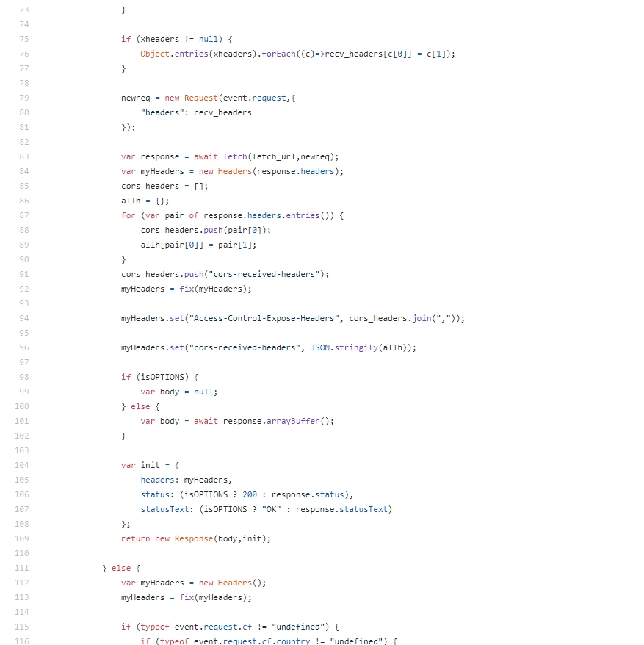644x645 pixels.
Task: Select line number 100
Action: (22, 406)
